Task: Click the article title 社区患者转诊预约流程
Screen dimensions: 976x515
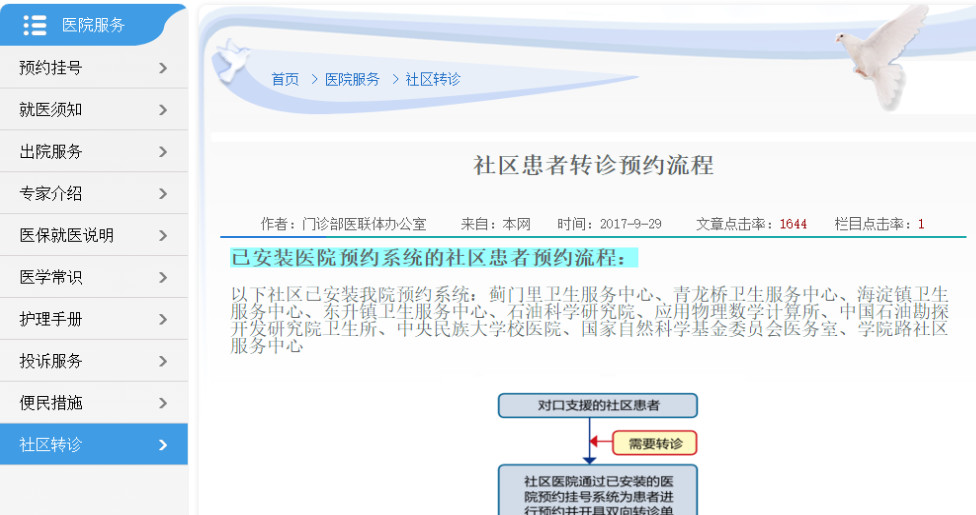Action: click(593, 165)
